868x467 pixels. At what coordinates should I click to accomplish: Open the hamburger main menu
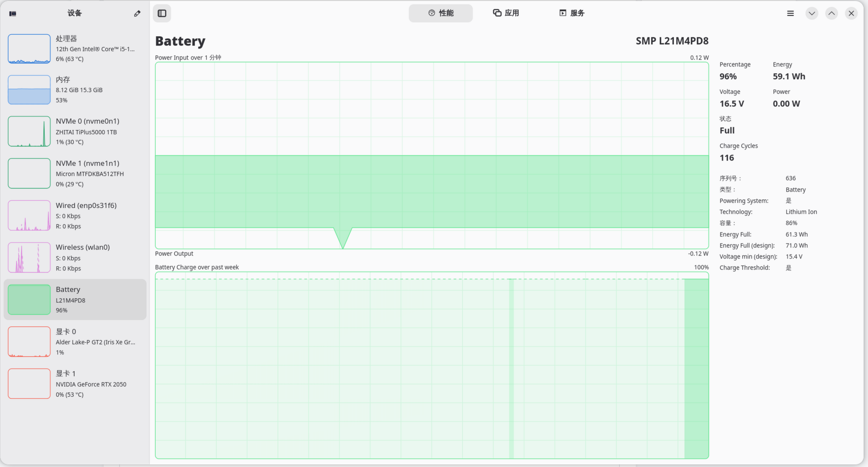(790, 14)
